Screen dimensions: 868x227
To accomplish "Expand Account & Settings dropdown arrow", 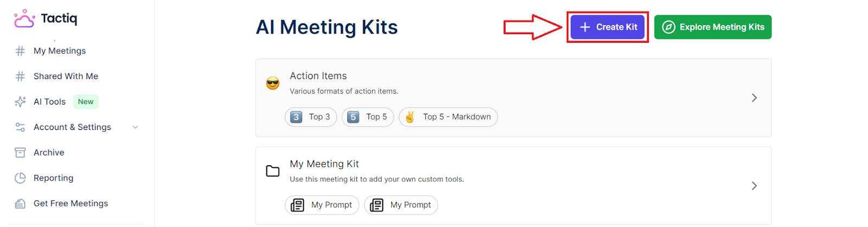I will 136,127.
